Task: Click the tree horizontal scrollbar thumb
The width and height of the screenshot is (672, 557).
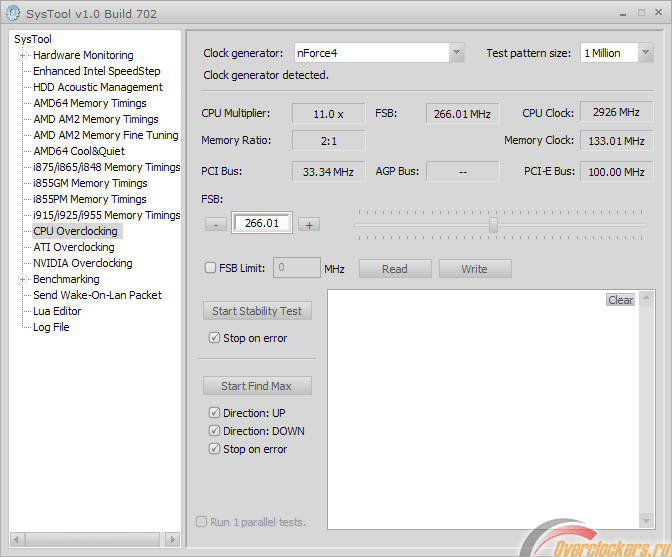Action: [x=93, y=539]
